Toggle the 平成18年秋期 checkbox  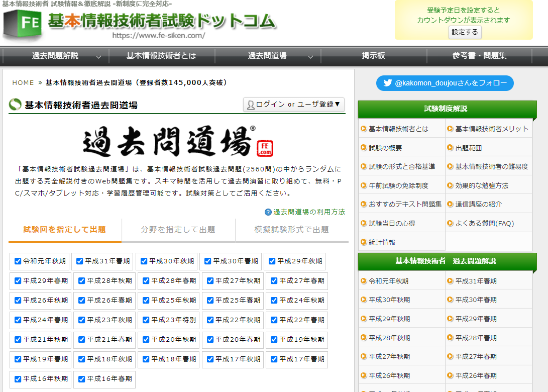(x=82, y=359)
